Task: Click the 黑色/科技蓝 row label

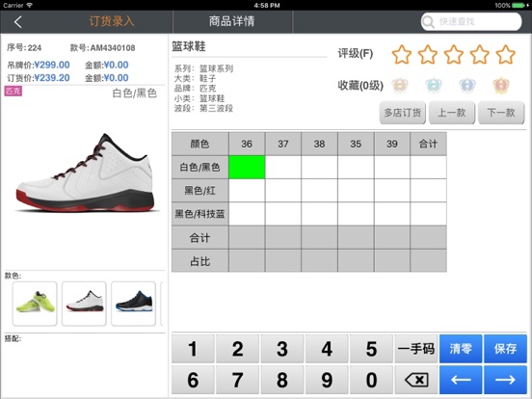Action: pos(200,214)
